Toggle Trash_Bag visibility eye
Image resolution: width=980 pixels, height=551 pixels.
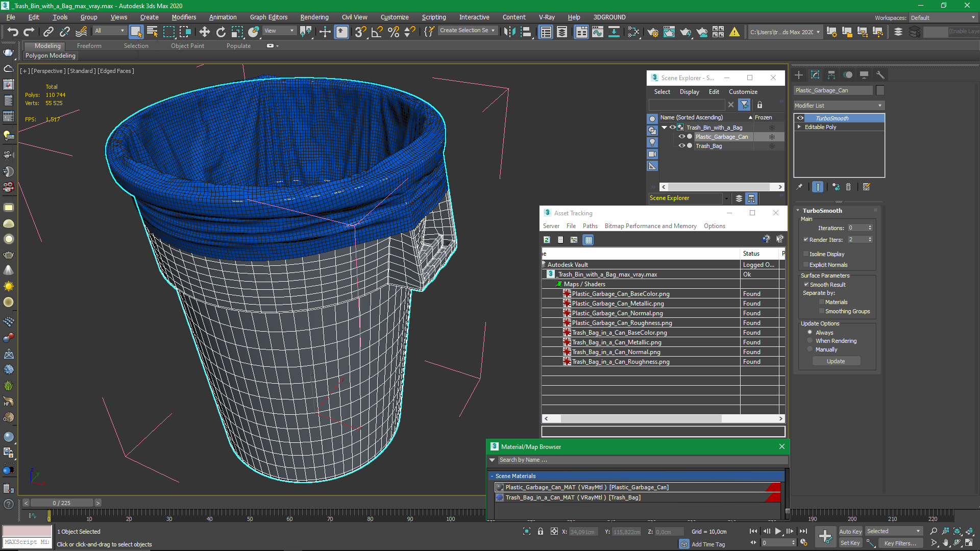(681, 146)
